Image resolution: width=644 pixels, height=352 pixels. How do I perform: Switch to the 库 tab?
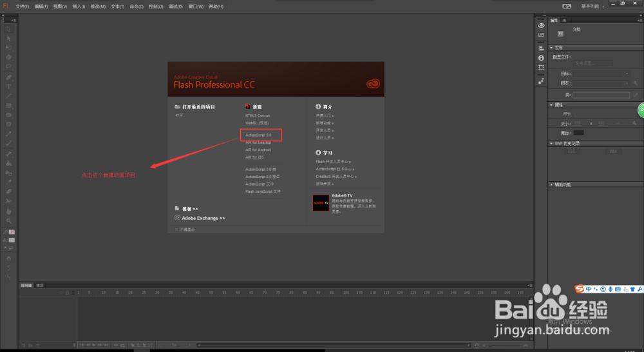[564, 20]
